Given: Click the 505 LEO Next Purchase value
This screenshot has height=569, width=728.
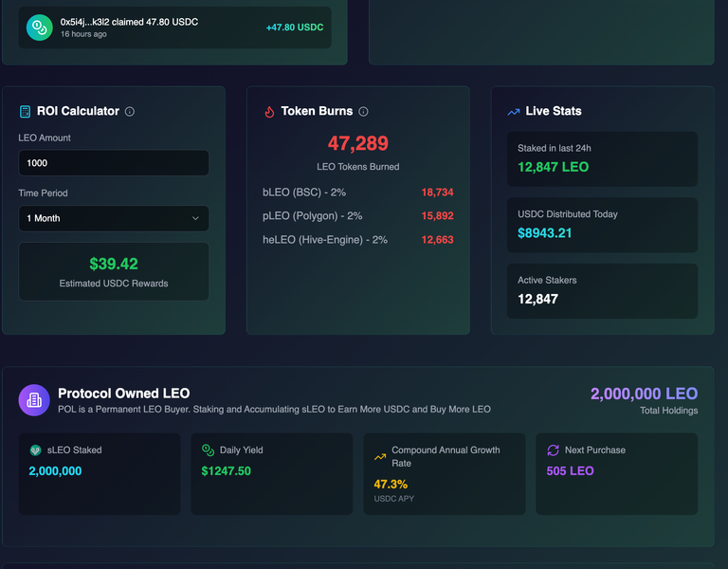Looking at the screenshot, I should click(570, 471).
